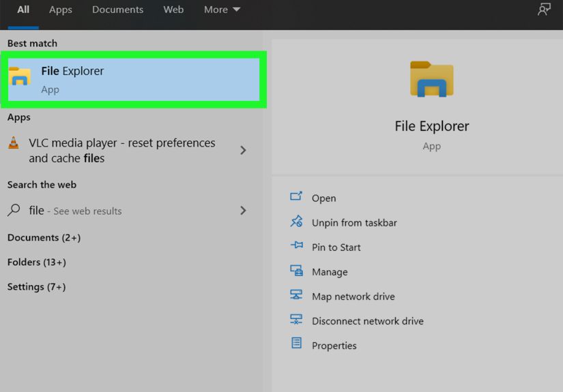Click the Manage computer icon
The height and width of the screenshot is (392, 563).
(297, 270)
